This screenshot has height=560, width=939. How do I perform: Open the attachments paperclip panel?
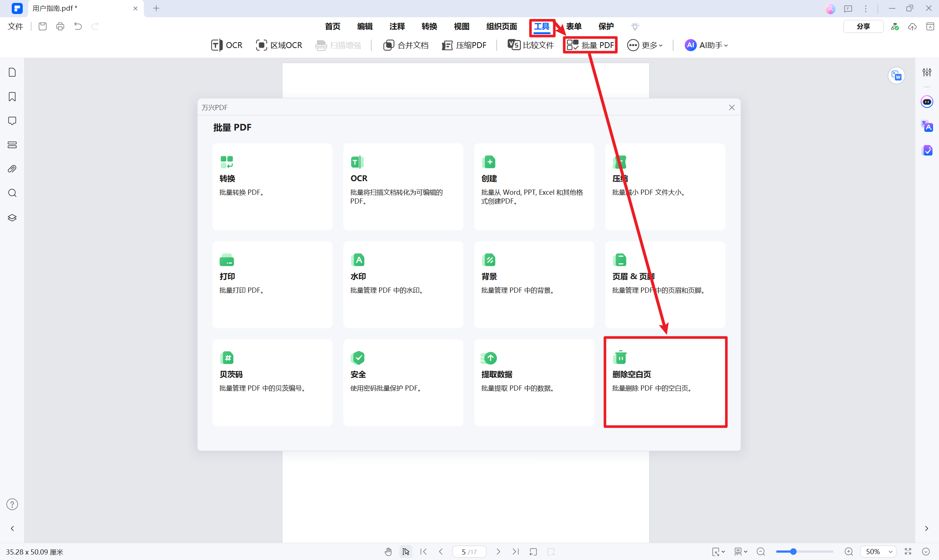[12, 169]
